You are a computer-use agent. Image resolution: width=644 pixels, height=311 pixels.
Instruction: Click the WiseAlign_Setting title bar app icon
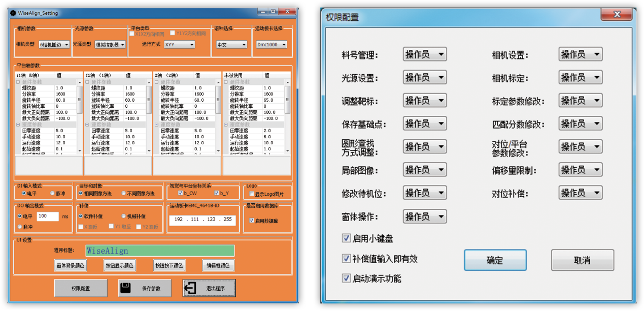pos(12,13)
